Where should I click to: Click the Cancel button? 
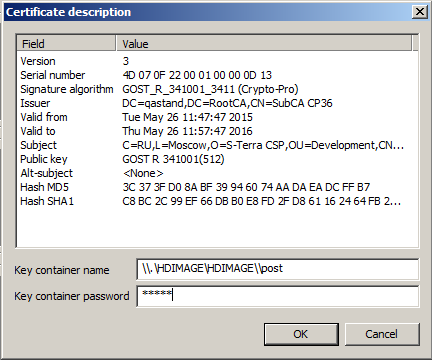point(382,334)
